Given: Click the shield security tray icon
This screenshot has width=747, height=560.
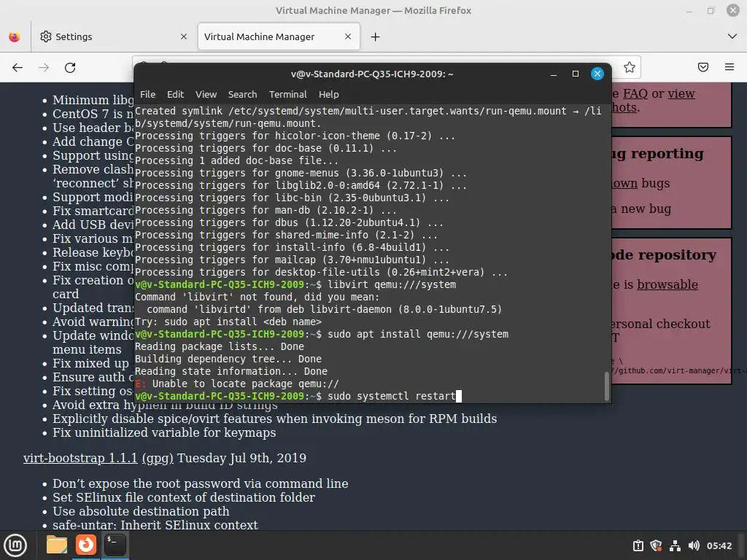Looking at the screenshot, I should click(x=656, y=545).
